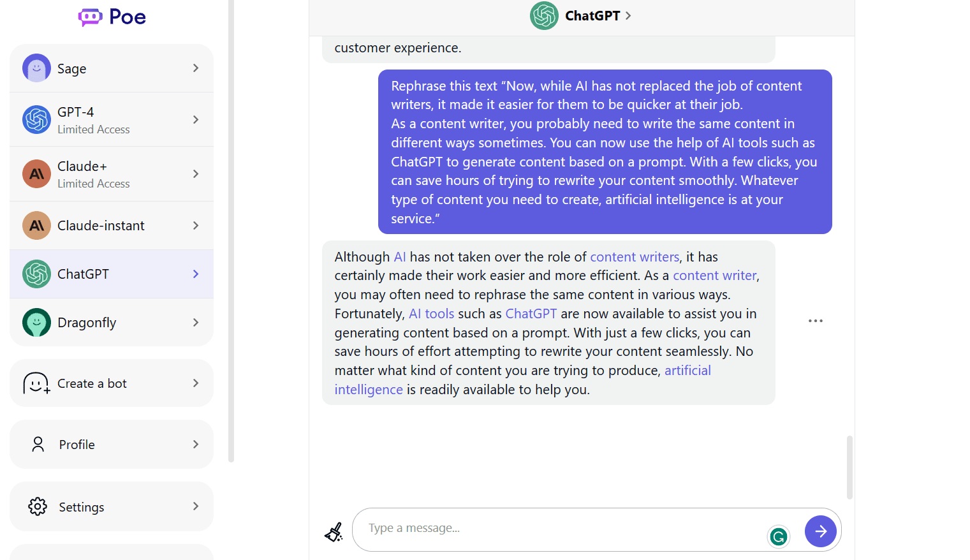Open the Create a bot option
The width and height of the screenshot is (970, 560).
(92, 383)
